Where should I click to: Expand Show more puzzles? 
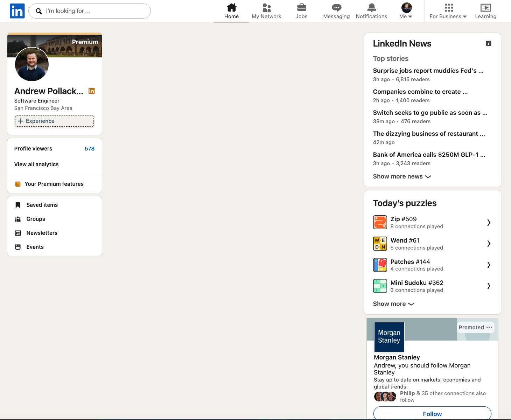[x=394, y=304]
